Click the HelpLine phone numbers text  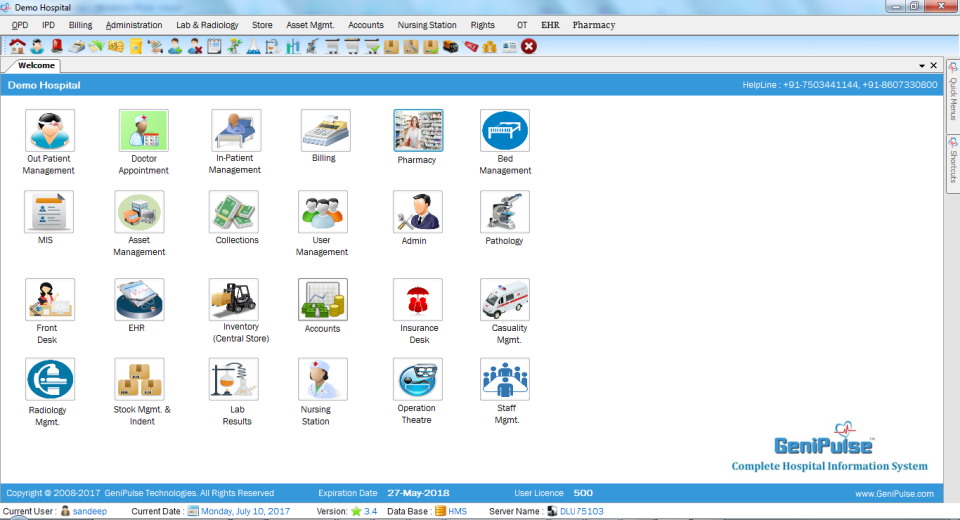[x=839, y=85]
